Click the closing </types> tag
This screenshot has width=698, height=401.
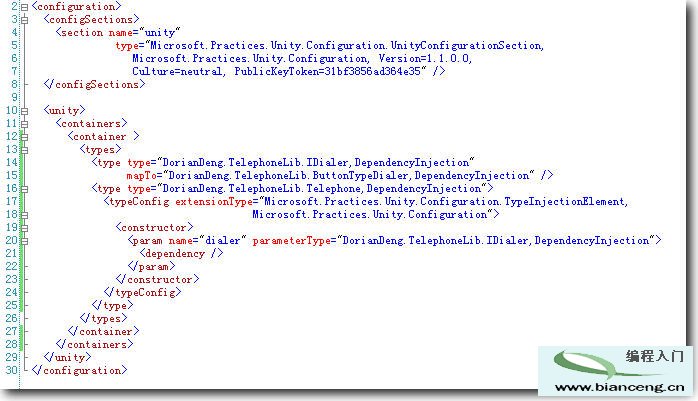[103, 318]
